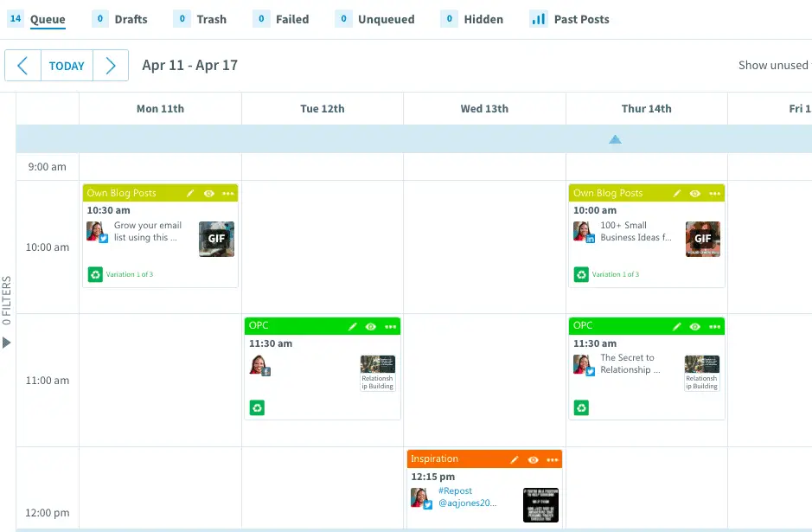Viewport: 812px width, 532px height.
Task: Click Variation 1 of 3 on Monday post
Action: pyautogui.click(x=130, y=274)
